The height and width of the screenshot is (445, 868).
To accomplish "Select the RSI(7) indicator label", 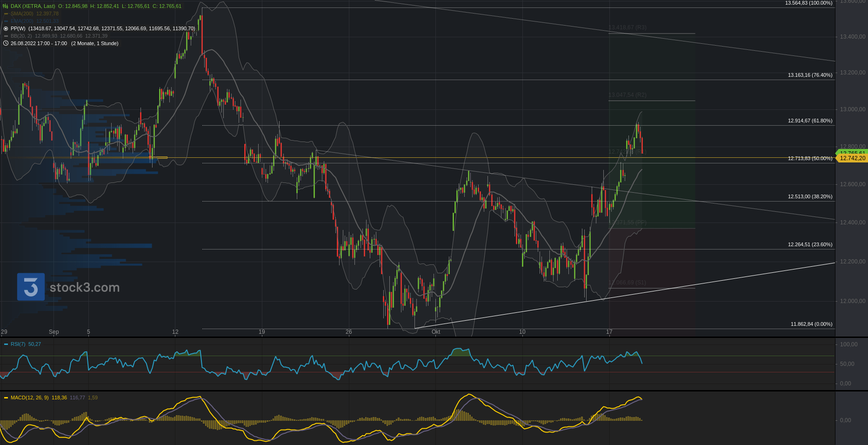I will point(18,344).
